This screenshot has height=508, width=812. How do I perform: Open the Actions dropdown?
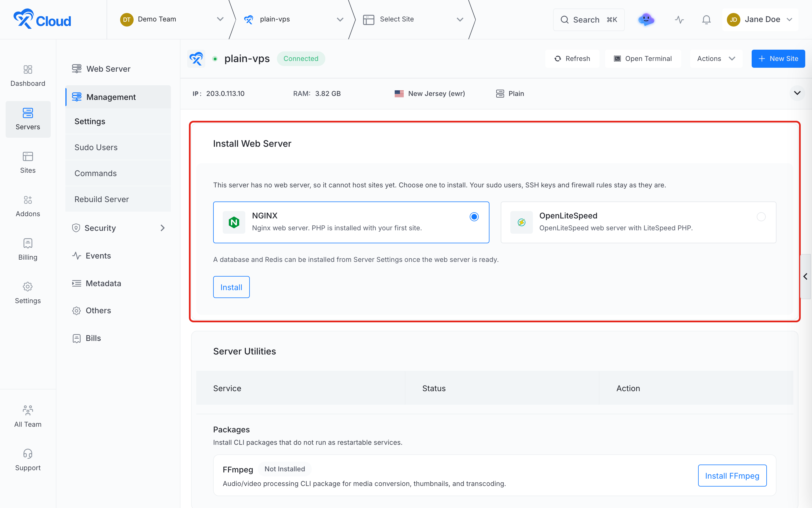(716, 58)
